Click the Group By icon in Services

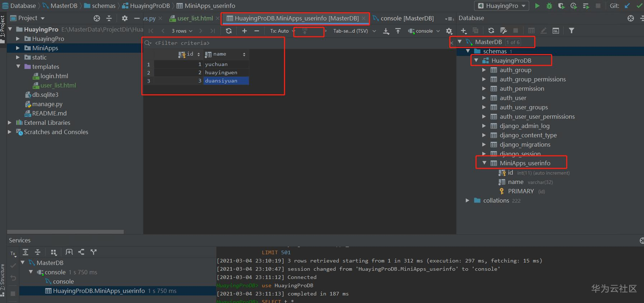pos(54,252)
